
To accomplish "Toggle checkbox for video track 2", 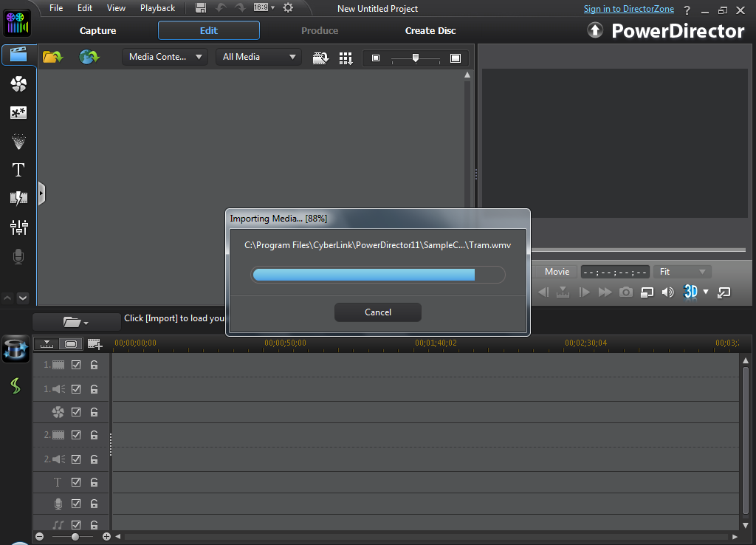I will [x=76, y=435].
